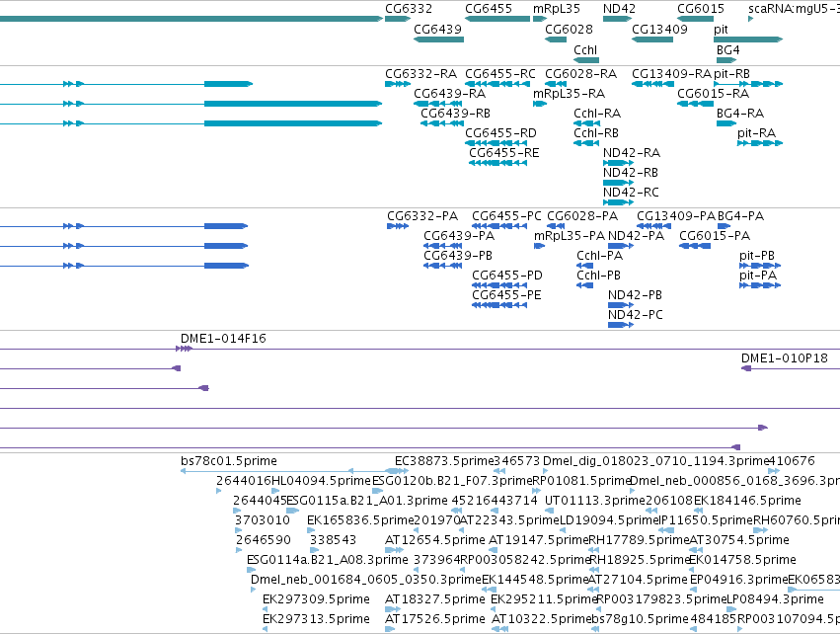The image size is (840, 634).
Task: Click protein pit-PA
Action: point(757,276)
